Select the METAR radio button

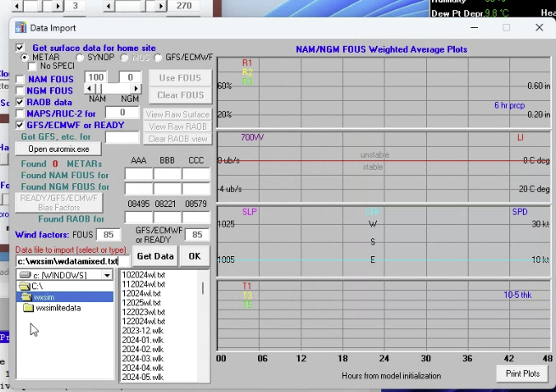[25, 58]
